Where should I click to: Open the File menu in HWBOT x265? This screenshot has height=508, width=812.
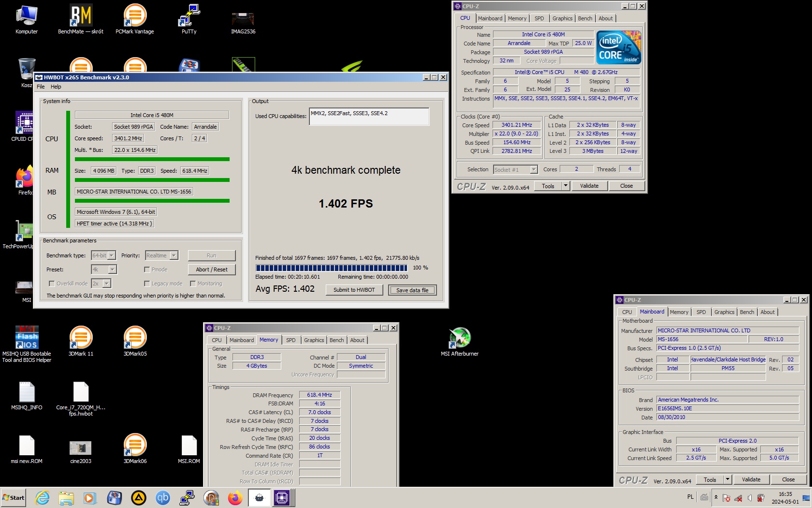click(41, 87)
